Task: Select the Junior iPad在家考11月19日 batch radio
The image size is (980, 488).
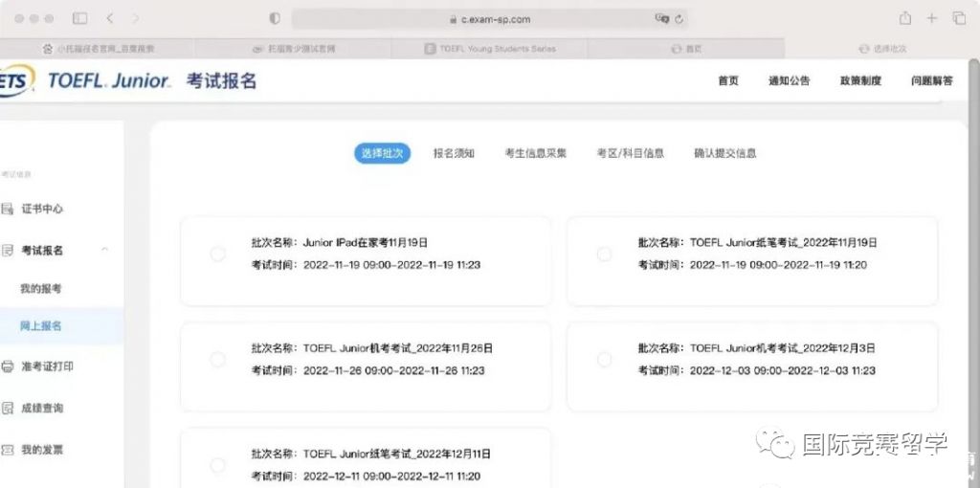Action: click(x=217, y=254)
